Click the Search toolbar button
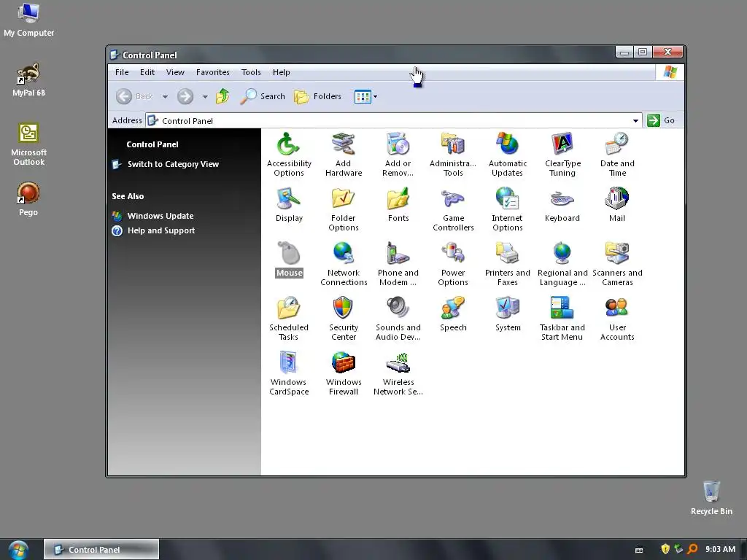747x560 pixels. [x=263, y=97]
